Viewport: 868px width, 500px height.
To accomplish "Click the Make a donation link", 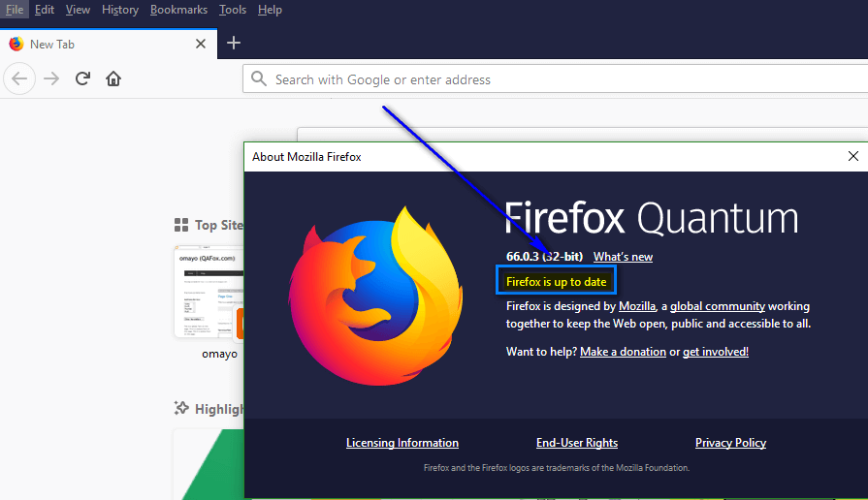I will click(x=623, y=352).
